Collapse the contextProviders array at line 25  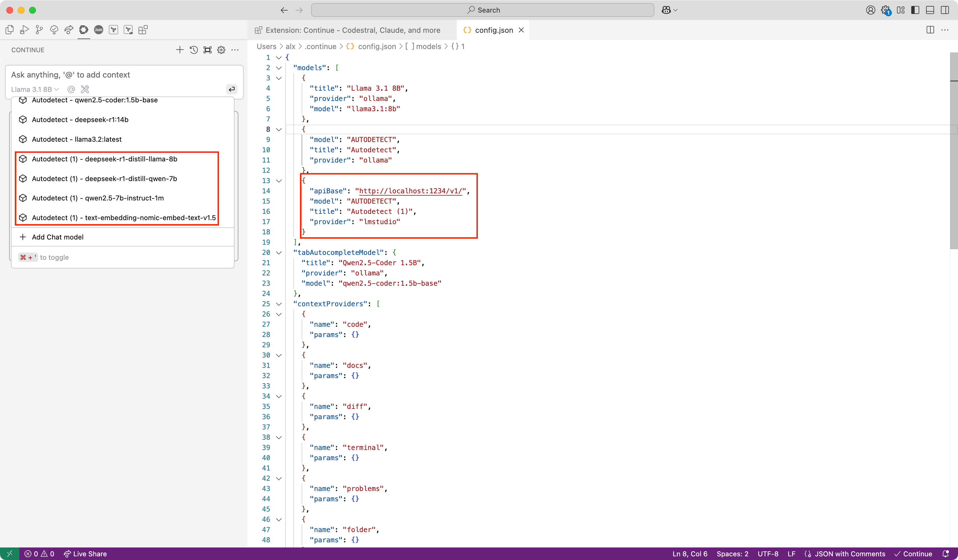point(279,304)
